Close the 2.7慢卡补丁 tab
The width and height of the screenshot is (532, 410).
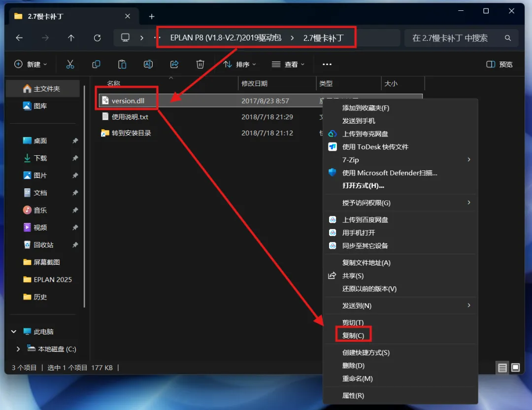coord(128,16)
